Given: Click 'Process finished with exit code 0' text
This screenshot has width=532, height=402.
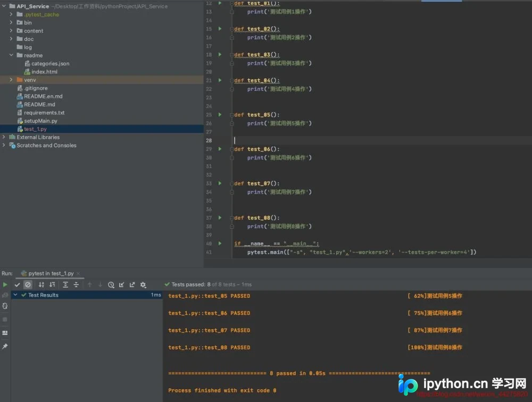Looking at the screenshot, I should [222, 390].
